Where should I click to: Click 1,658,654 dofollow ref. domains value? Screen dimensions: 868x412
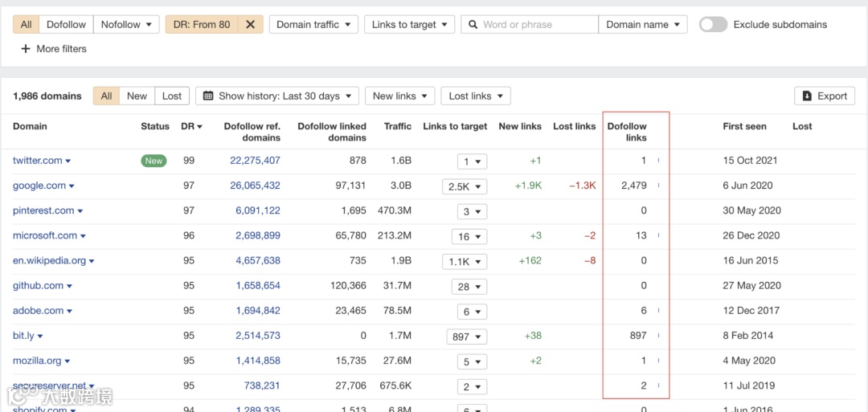coord(258,285)
